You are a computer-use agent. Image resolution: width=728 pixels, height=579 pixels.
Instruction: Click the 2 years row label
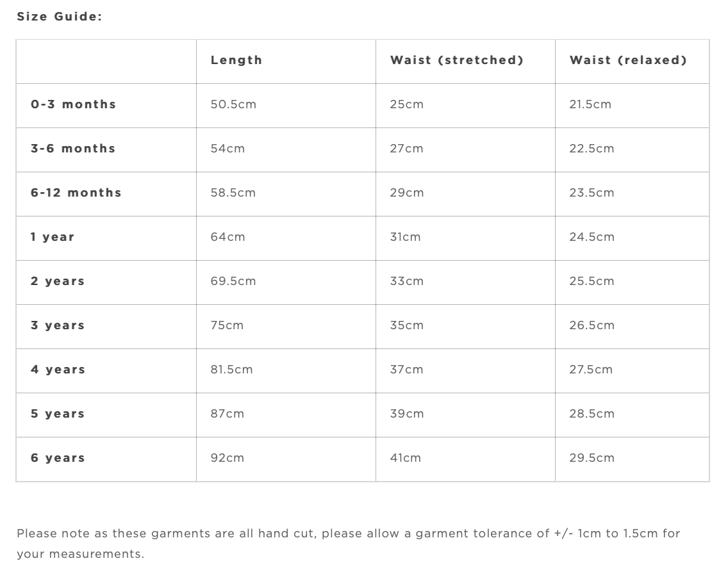pyautogui.click(x=58, y=281)
